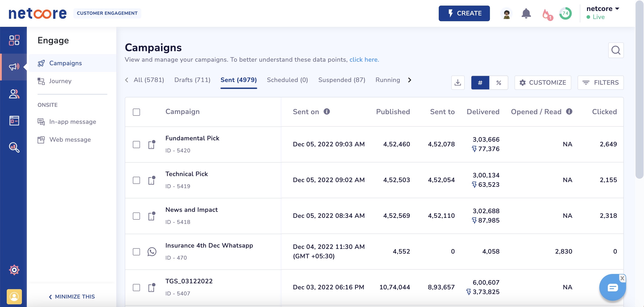Check the Fundamental Pick campaign checkbox
The width and height of the screenshot is (644, 307).
(136, 144)
